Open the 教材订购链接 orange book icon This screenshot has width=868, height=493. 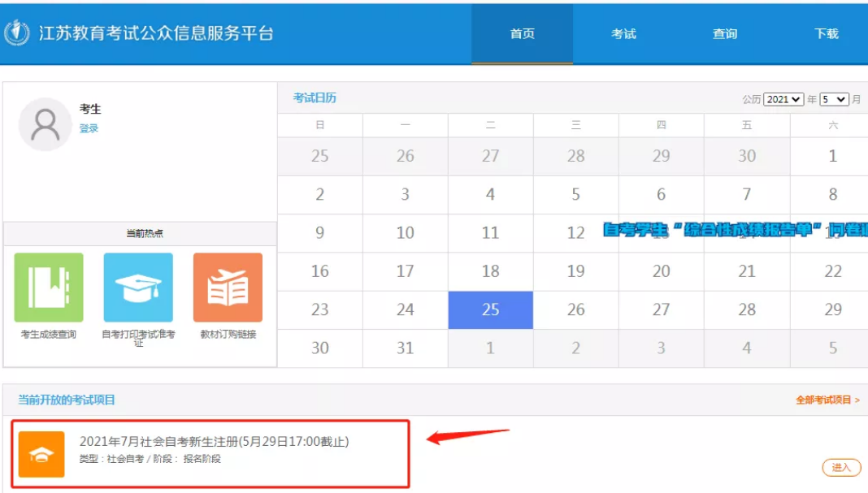228,288
